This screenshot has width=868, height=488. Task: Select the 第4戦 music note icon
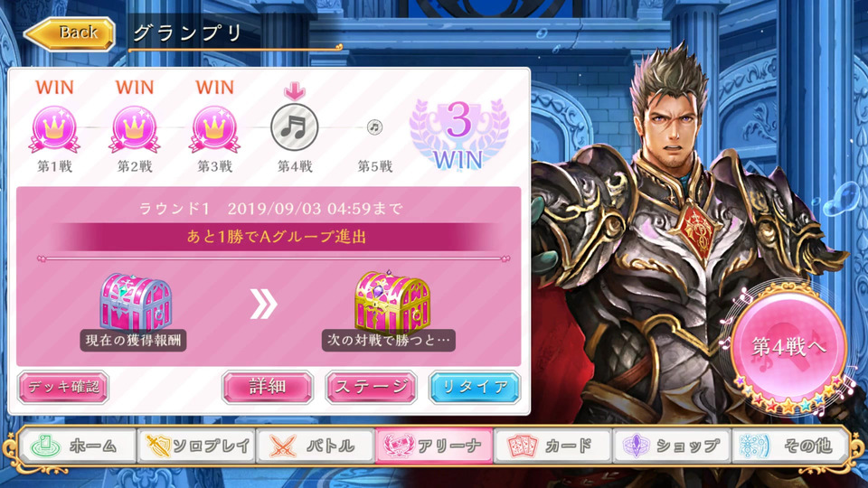point(295,127)
